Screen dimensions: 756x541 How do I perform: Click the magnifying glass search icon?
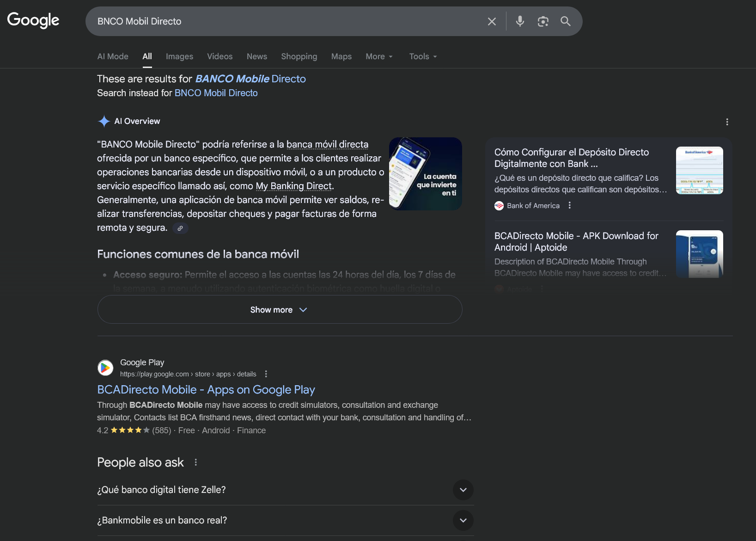(x=566, y=21)
